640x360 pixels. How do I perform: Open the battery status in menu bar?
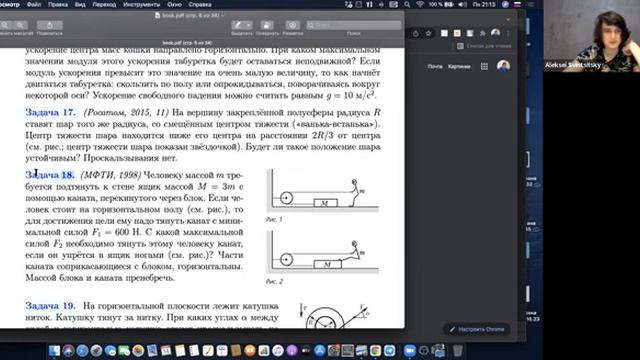point(441,4)
